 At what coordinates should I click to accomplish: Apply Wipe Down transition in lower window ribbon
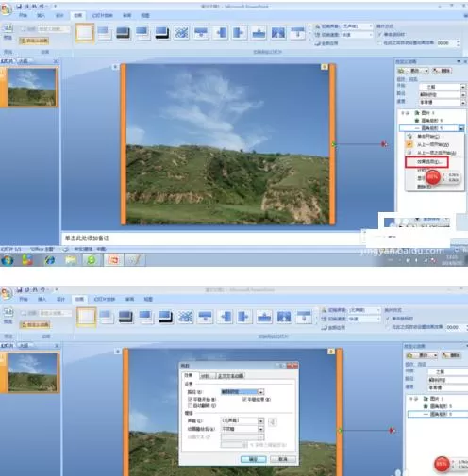(206, 317)
